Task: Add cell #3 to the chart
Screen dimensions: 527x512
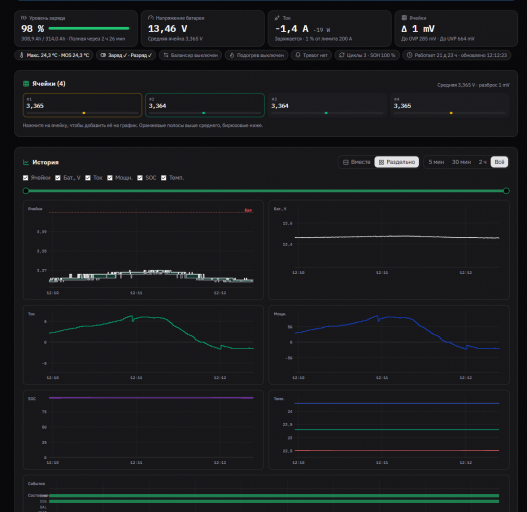Action: 327,105
